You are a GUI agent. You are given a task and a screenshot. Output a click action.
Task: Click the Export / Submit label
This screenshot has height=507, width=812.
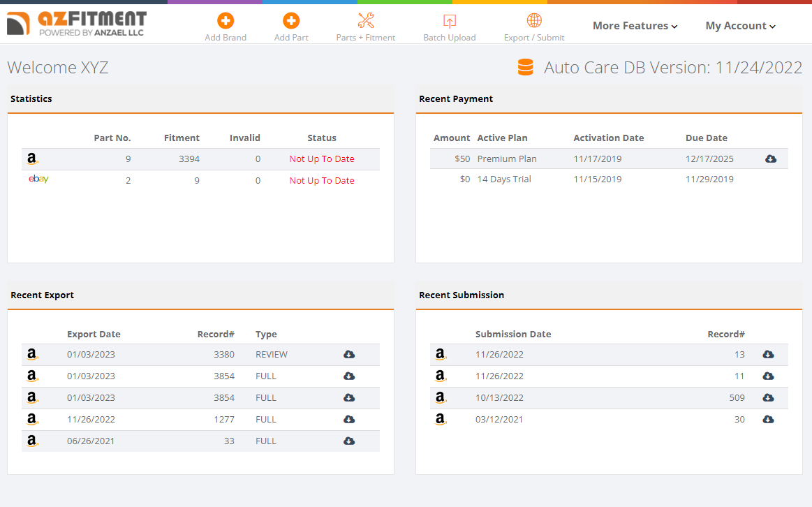tap(534, 37)
